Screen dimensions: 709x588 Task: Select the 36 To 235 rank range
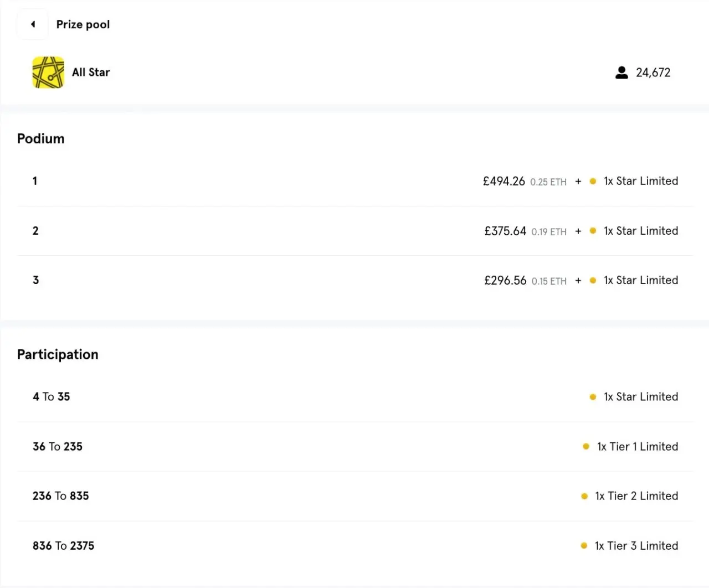point(58,446)
